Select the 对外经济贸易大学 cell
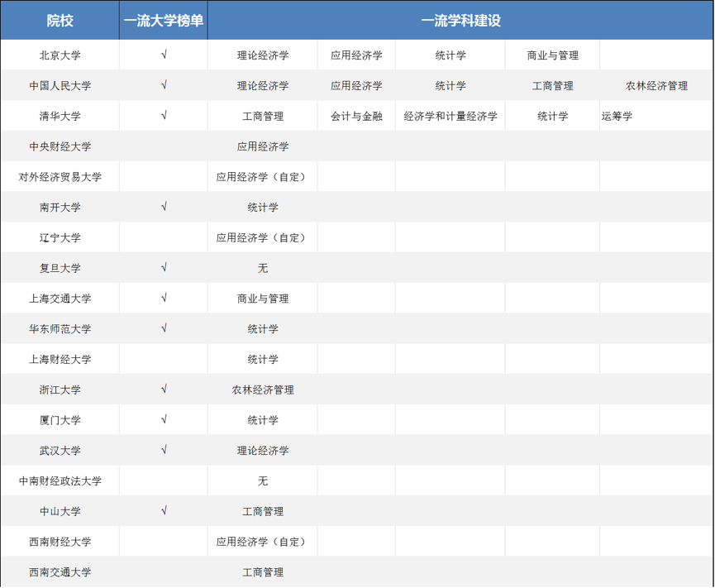The height and width of the screenshot is (588, 715). pos(60,177)
